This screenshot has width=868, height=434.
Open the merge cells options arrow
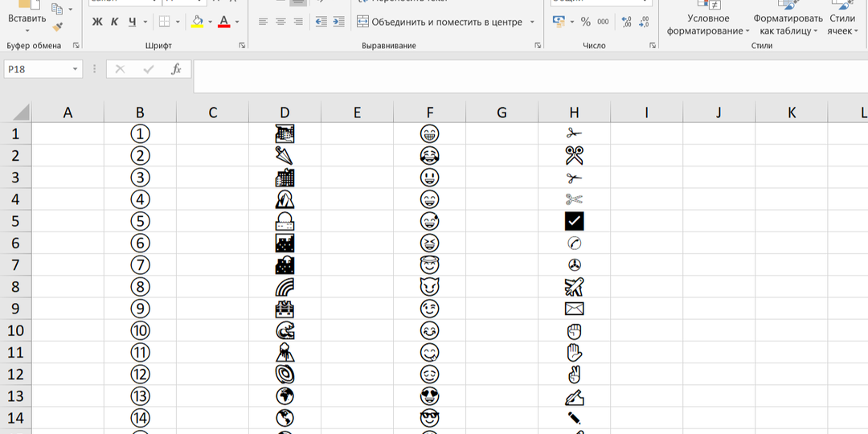[x=532, y=23]
